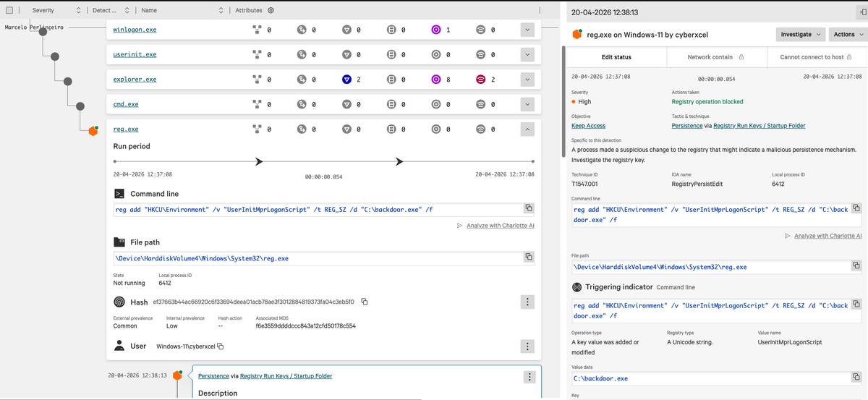Open the Keep Access objective link
868x400 pixels.
588,126
